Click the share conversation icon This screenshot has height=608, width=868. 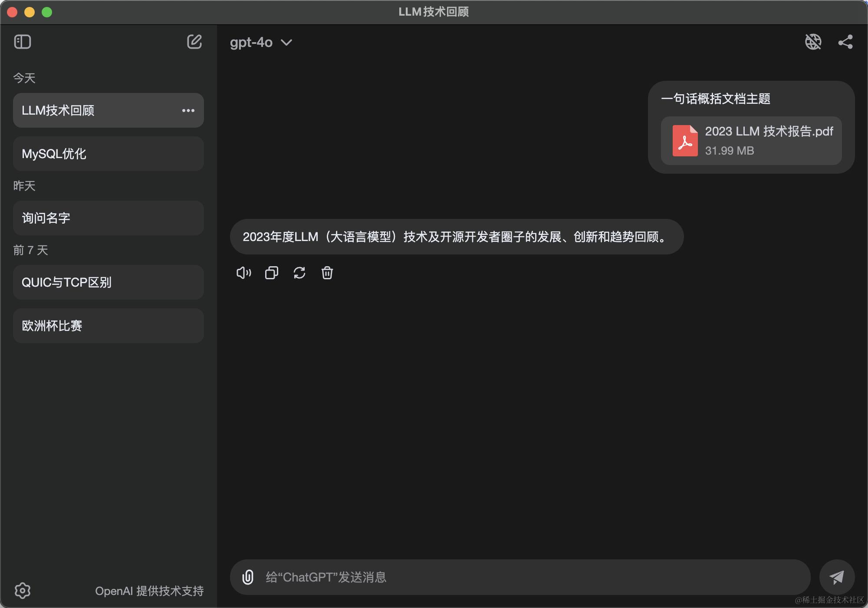pos(845,42)
